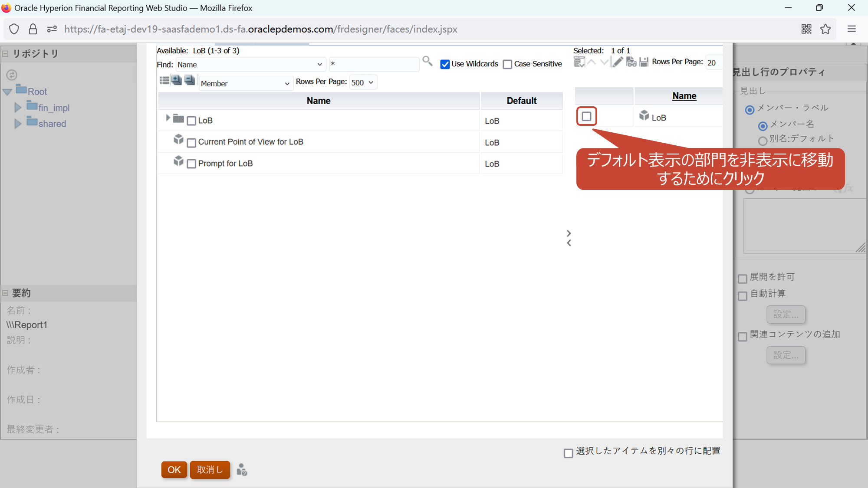This screenshot has width=868, height=488.
Task: Click the 取消し cancel button
Action: pyautogui.click(x=210, y=469)
